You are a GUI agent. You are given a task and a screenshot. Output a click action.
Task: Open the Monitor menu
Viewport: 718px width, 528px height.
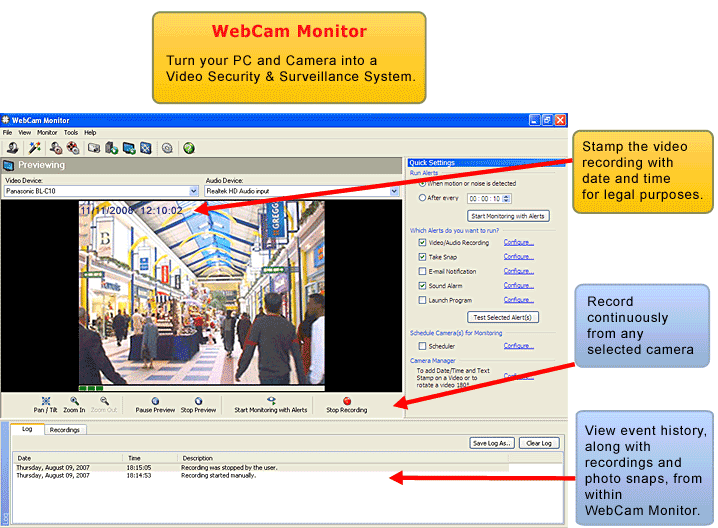coord(47,132)
